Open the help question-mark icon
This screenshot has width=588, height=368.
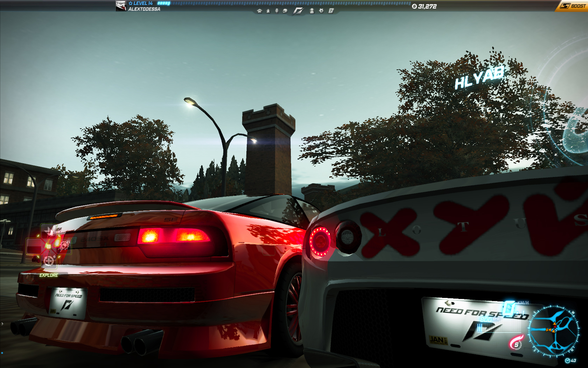[x=331, y=11]
